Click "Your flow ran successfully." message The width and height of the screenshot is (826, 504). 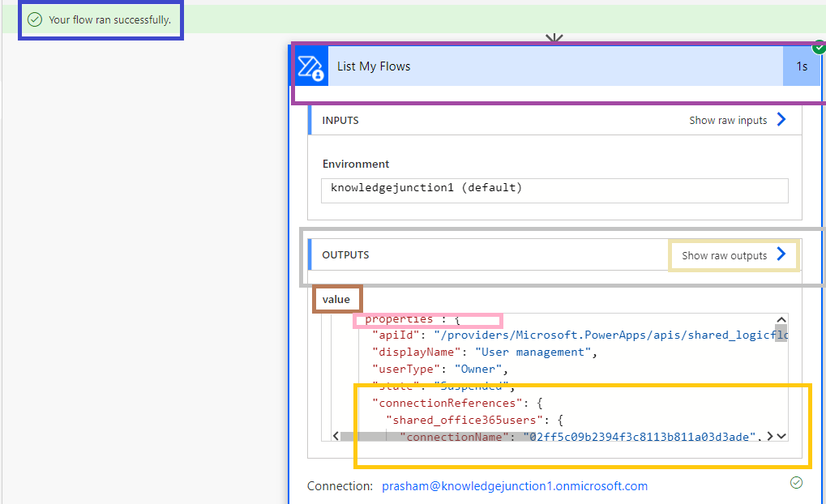[x=109, y=20]
